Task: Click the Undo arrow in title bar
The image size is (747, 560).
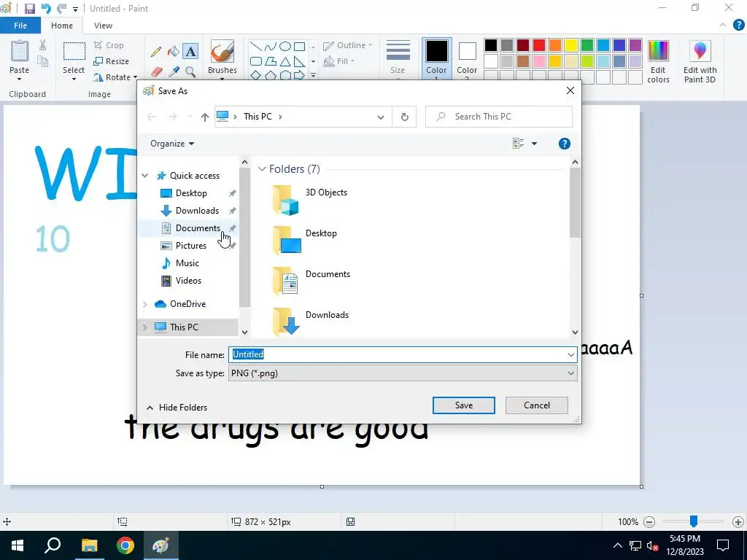Action: pyautogui.click(x=46, y=9)
